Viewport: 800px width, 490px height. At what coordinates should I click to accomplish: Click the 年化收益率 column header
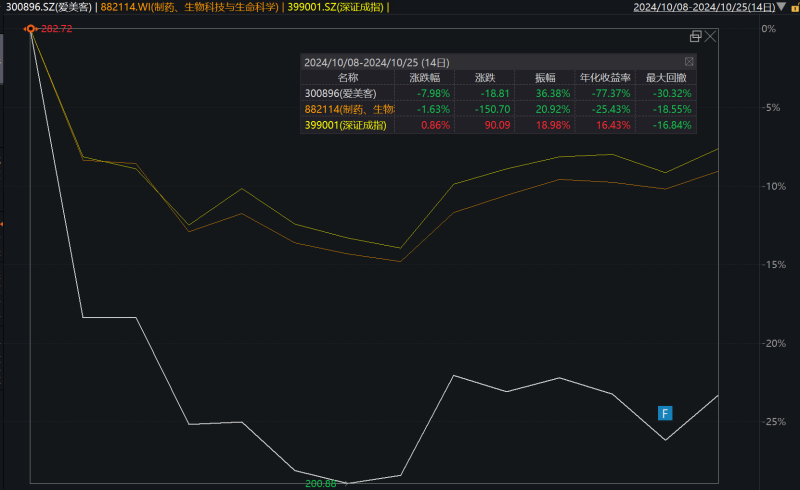point(605,78)
